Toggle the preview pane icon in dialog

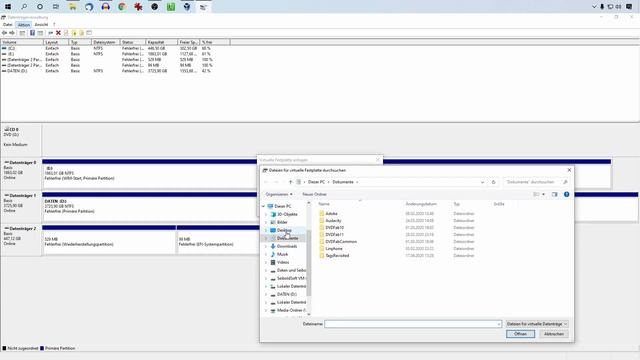pyautogui.click(x=554, y=194)
